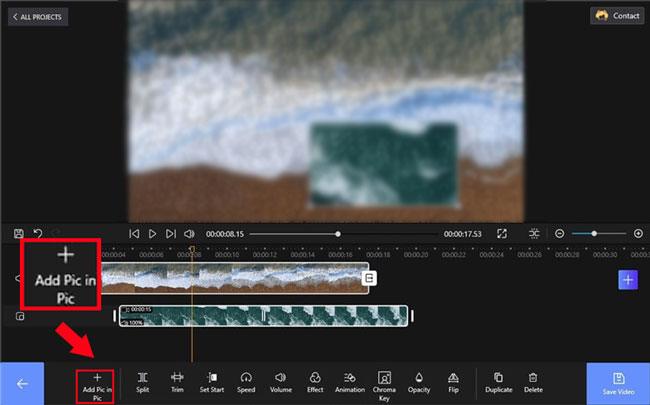Flip the selected clip
Viewport: 650px width, 405px height.
[454, 383]
